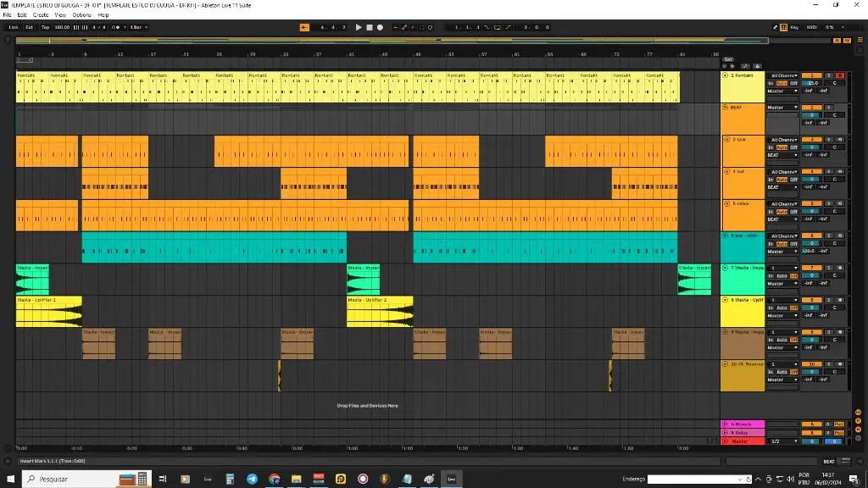Image resolution: width=868 pixels, height=488 pixels.
Task: Click the Arrangement Record button
Action: click(x=380, y=27)
